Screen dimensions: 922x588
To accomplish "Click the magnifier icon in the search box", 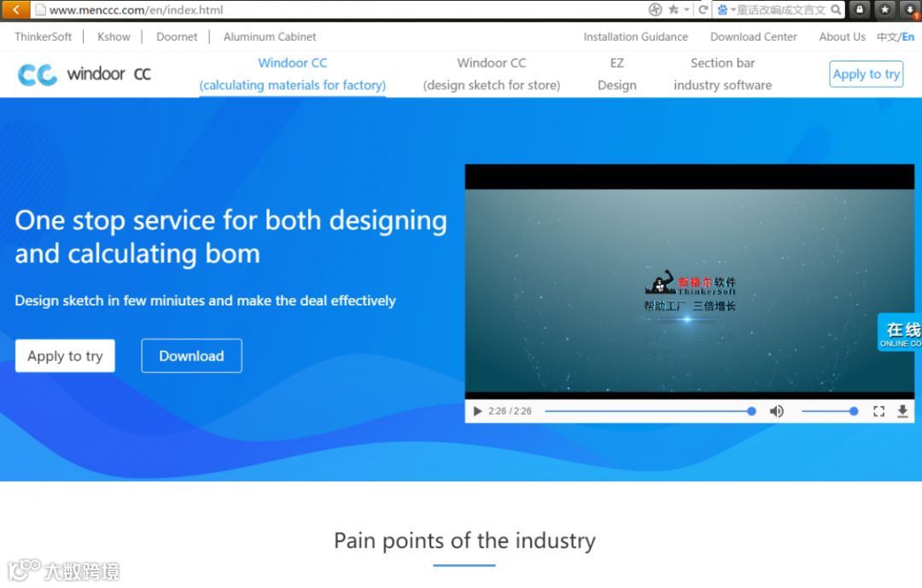I will coord(836,9).
